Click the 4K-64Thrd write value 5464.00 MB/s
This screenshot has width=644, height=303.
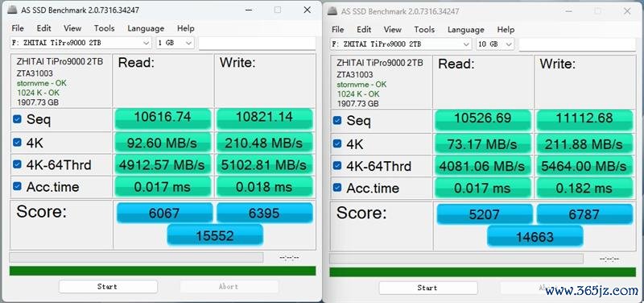pyautogui.click(x=584, y=166)
